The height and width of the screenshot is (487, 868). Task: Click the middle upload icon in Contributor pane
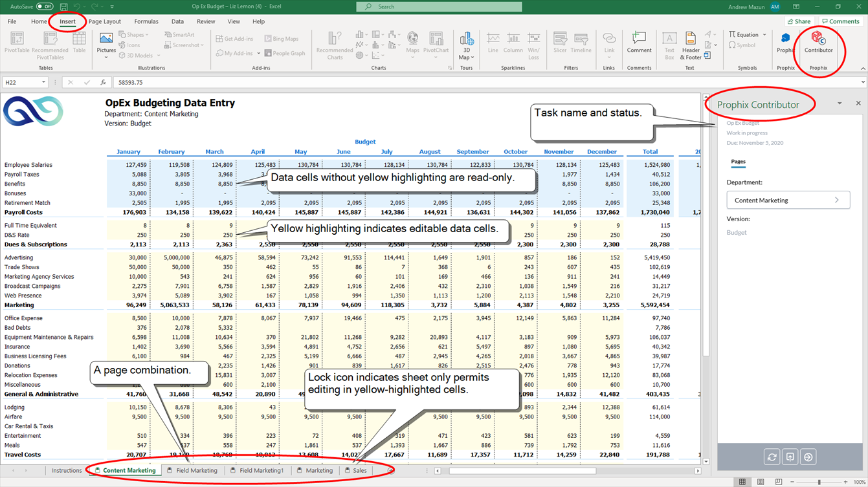pos(790,457)
